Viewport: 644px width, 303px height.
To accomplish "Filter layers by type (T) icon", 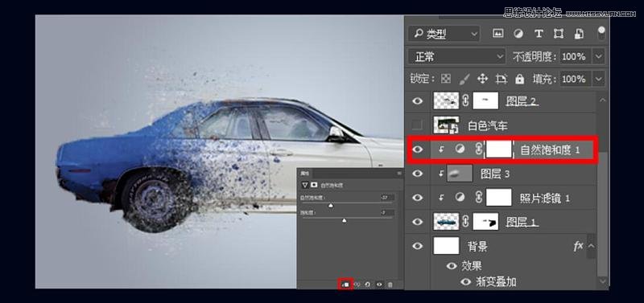I will click(x=539, y=34).
